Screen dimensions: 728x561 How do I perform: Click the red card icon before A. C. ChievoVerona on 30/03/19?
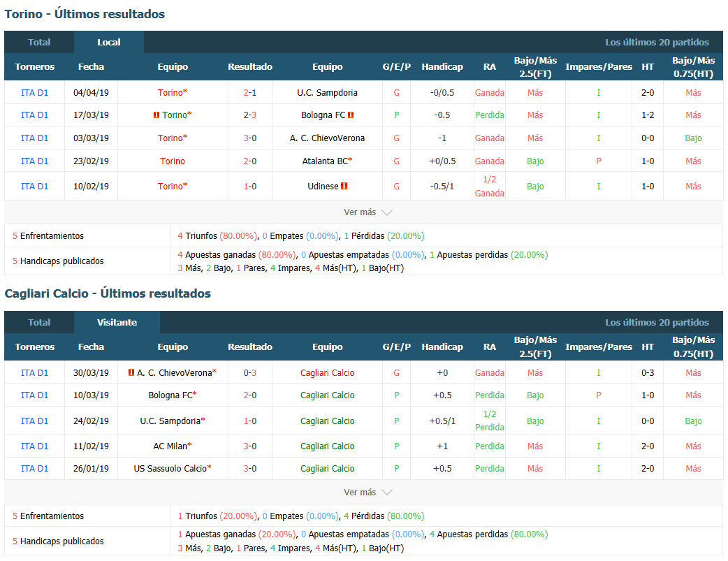point(131,372)
